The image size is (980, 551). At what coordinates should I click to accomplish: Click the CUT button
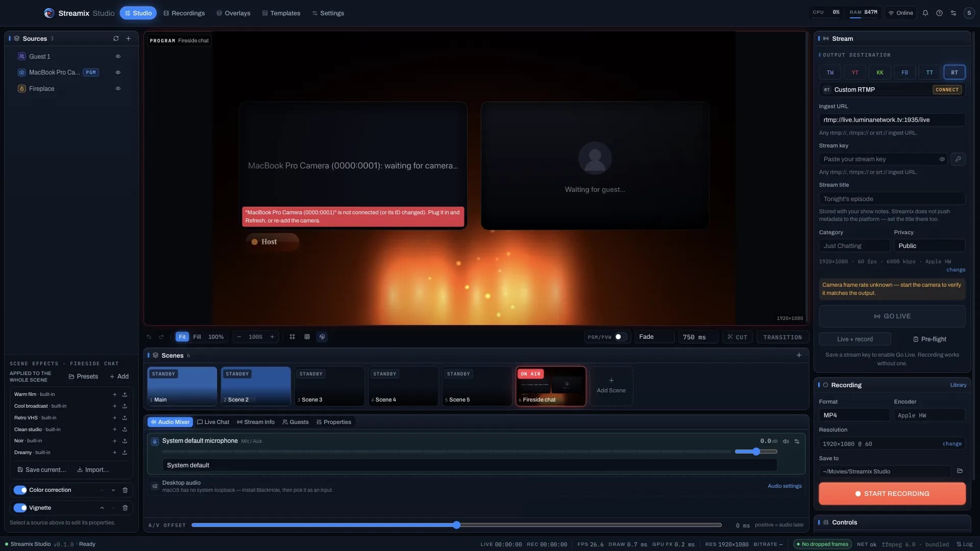point(738,337)
